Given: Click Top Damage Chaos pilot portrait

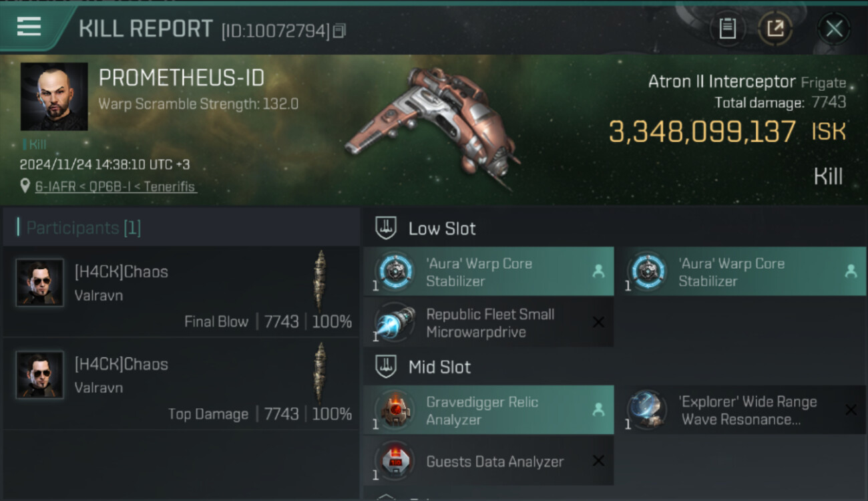Looking at the screenshot, I should click(40, 375).
